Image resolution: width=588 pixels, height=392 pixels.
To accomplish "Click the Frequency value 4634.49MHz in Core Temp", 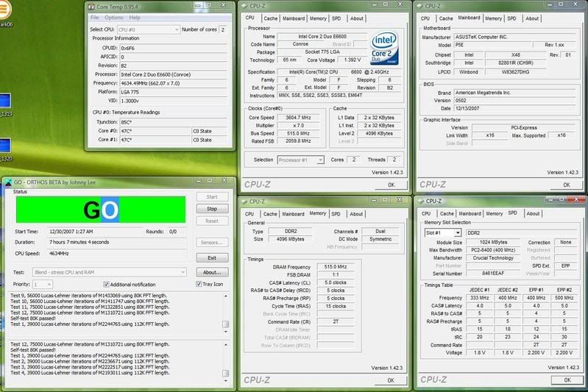I will pos(173,83).
